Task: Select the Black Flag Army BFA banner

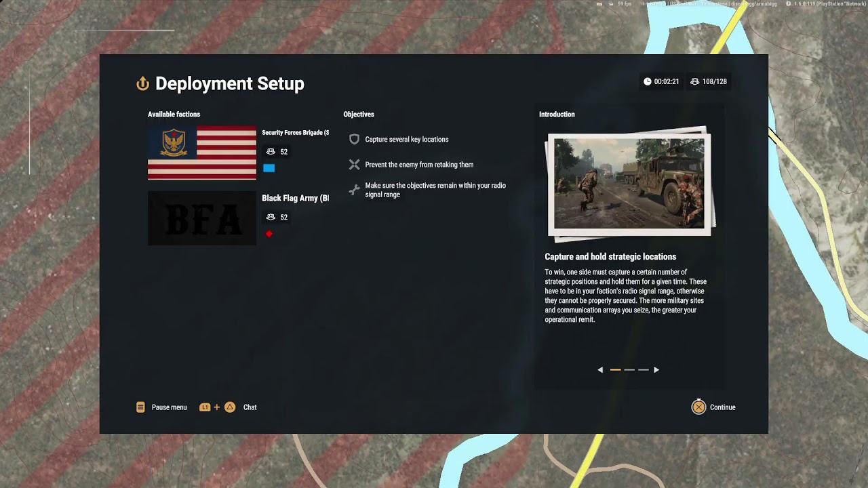Action: (x=202, y=218)
